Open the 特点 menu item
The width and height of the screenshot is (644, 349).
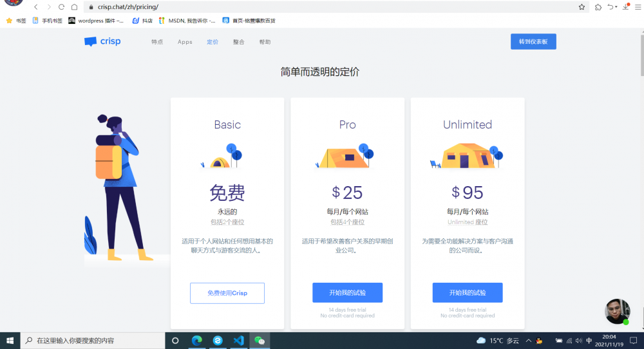pyautogui.click(x=157, y=42)
